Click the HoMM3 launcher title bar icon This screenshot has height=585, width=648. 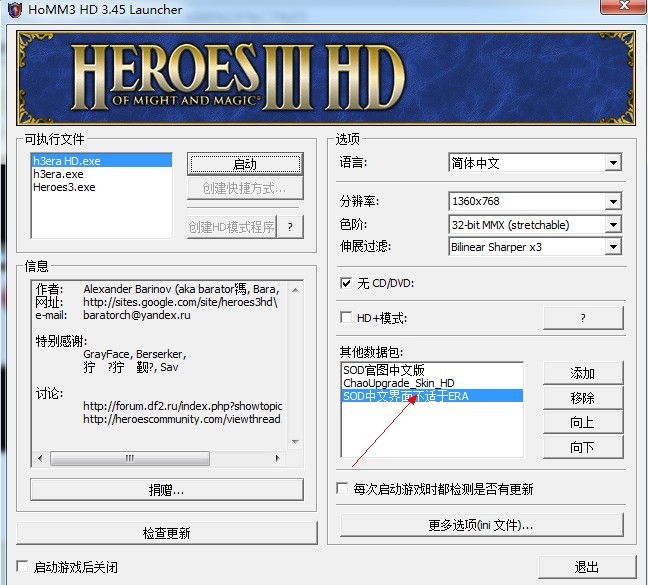coord(15,10)
